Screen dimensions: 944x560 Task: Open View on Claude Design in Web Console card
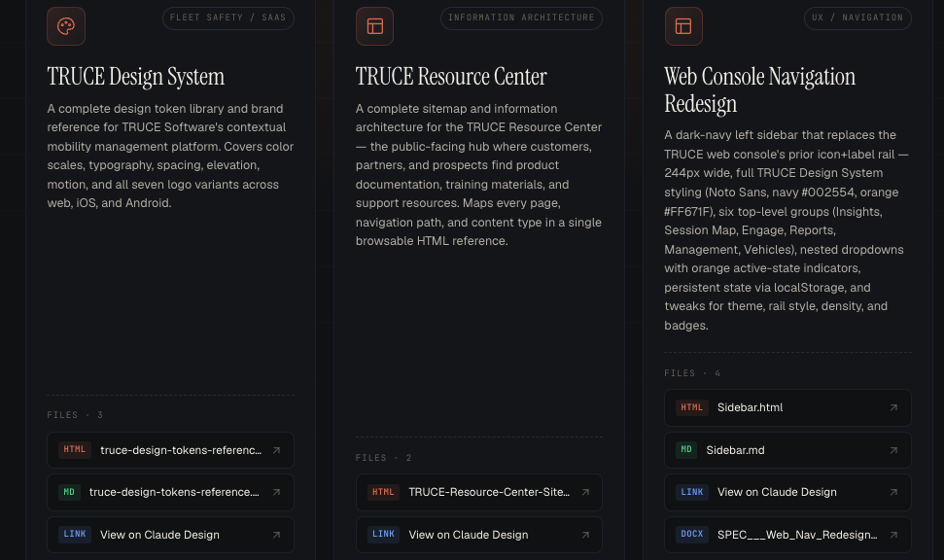tap(787, 493)
